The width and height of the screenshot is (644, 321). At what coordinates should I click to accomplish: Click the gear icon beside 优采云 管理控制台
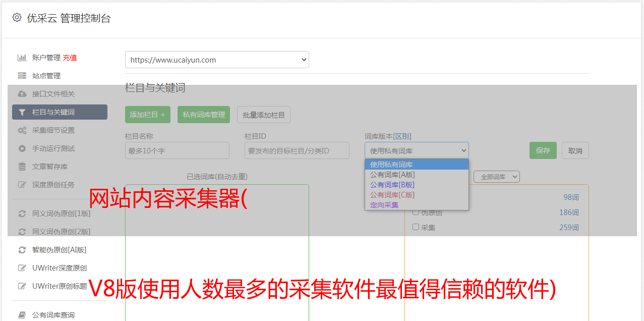tap(17, 18)
